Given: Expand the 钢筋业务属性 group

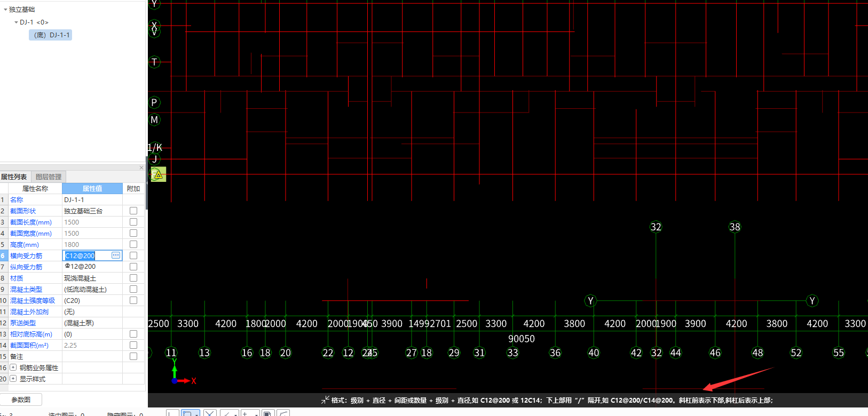Looking at the screenshot, I should [13, 367].
